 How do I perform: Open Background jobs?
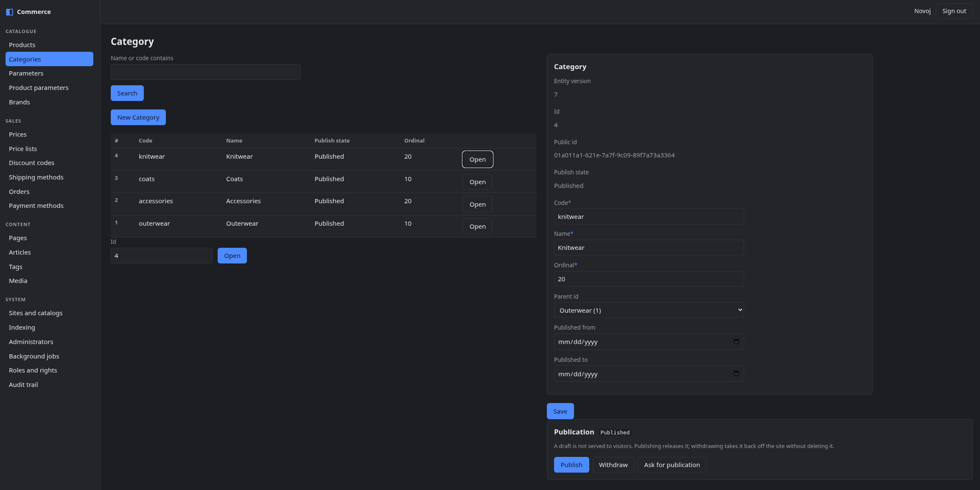pos(49,356)
